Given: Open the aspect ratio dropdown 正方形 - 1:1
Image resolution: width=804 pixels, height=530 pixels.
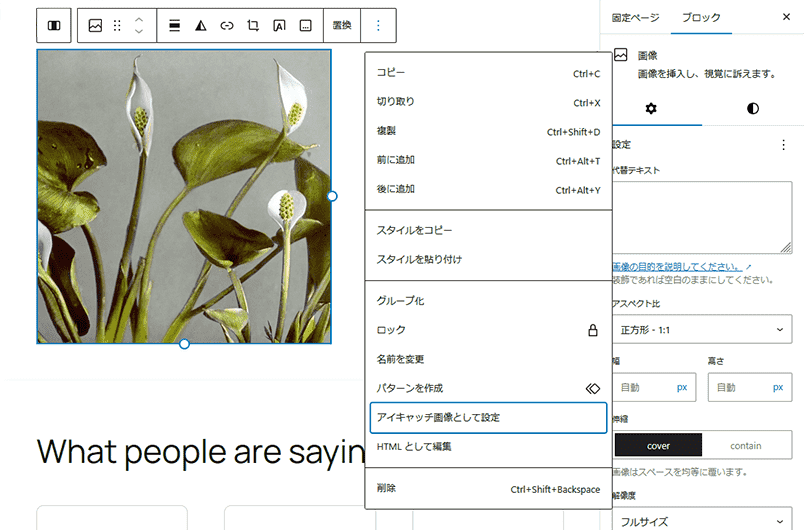Looking at the screenshot, I should [702, 329].
